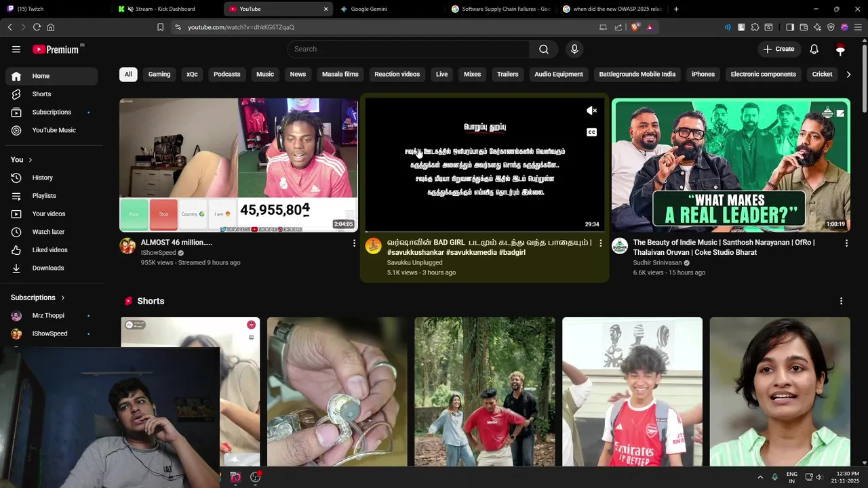Open the browser extensions puzzle icon

[755, 27]
